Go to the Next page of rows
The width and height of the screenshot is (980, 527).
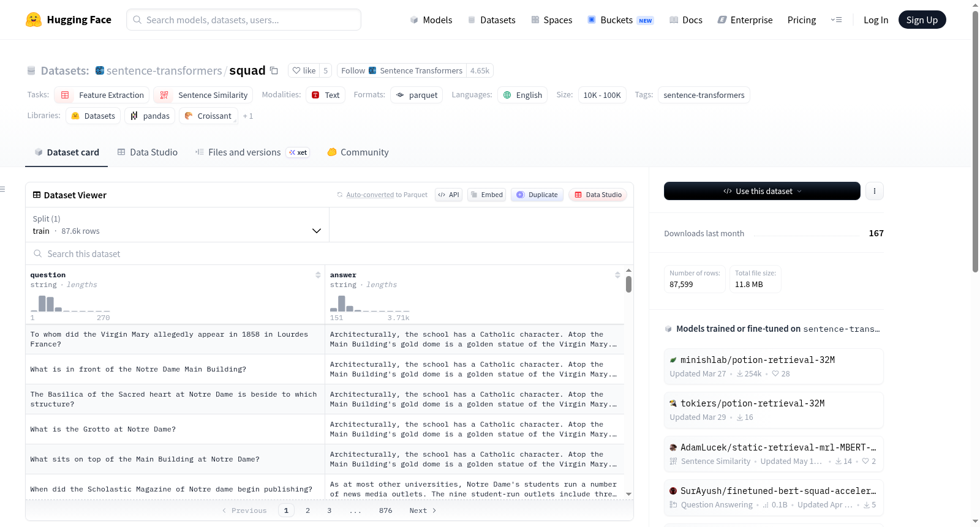point(423,510)
